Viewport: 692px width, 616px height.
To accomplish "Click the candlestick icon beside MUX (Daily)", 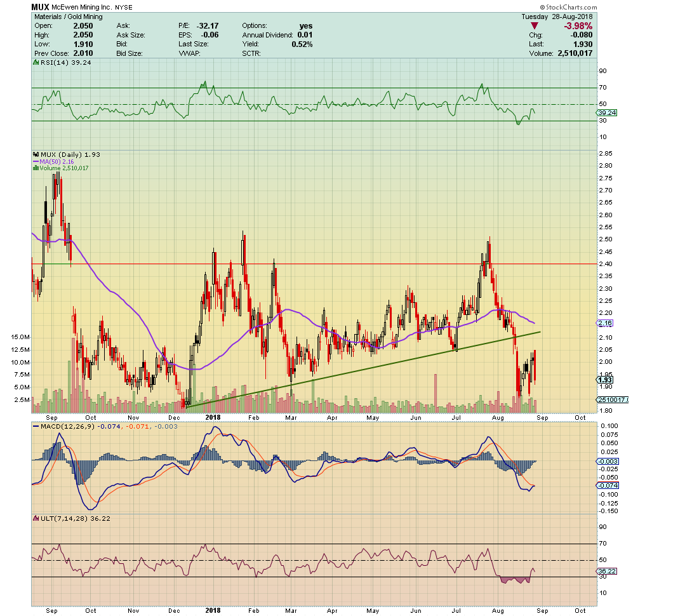I will coord(36,154).
